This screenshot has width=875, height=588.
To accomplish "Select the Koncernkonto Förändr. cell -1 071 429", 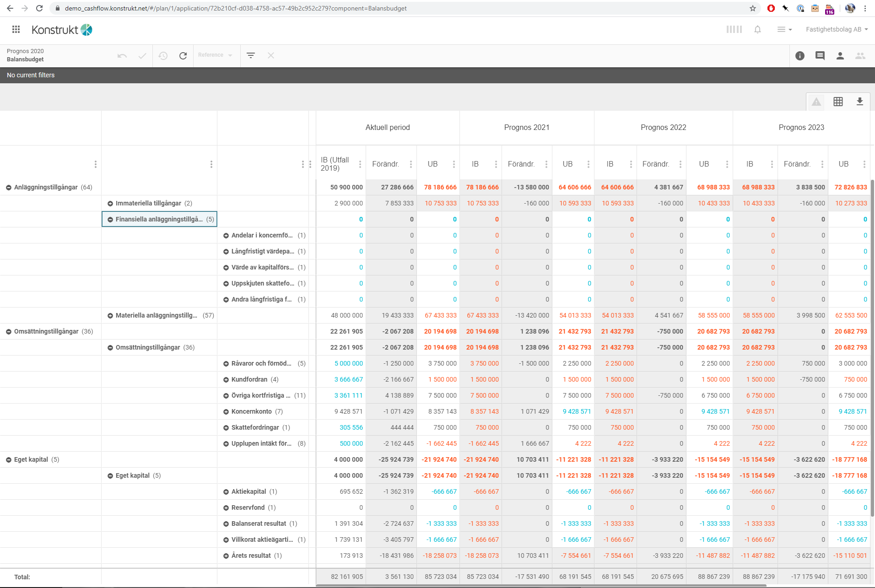I will point(398,411).
